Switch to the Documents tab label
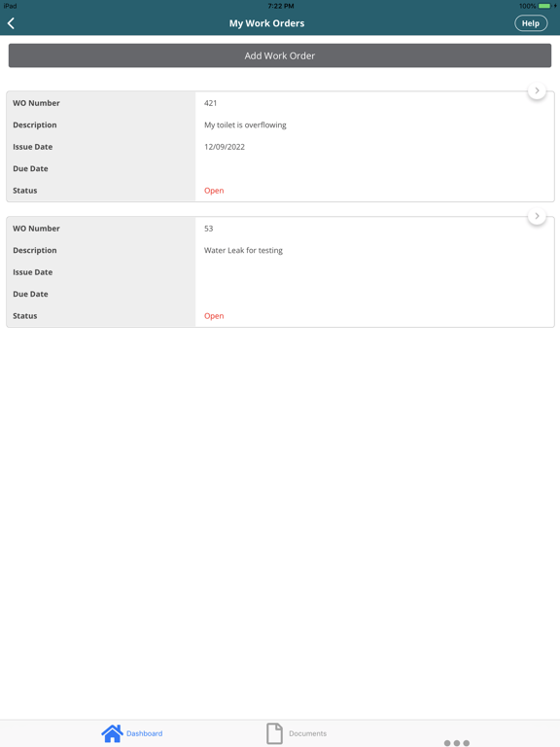 [307, 733]
